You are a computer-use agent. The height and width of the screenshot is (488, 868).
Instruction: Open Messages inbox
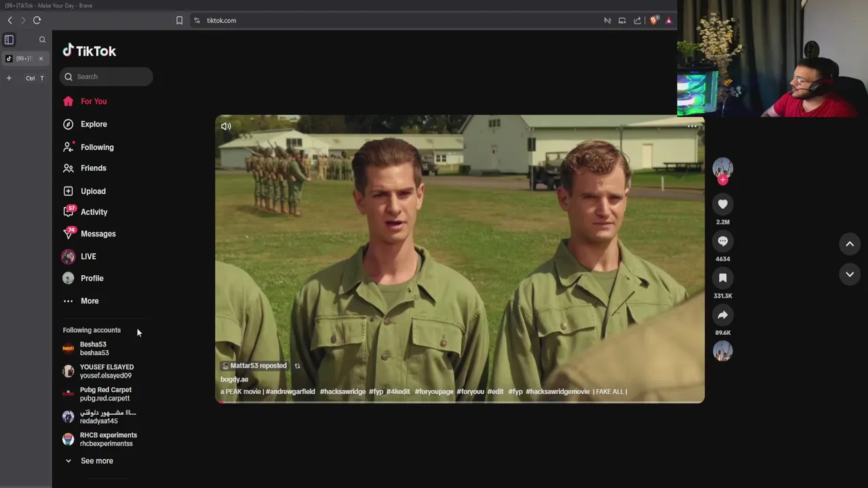click(x=90, y=234)
